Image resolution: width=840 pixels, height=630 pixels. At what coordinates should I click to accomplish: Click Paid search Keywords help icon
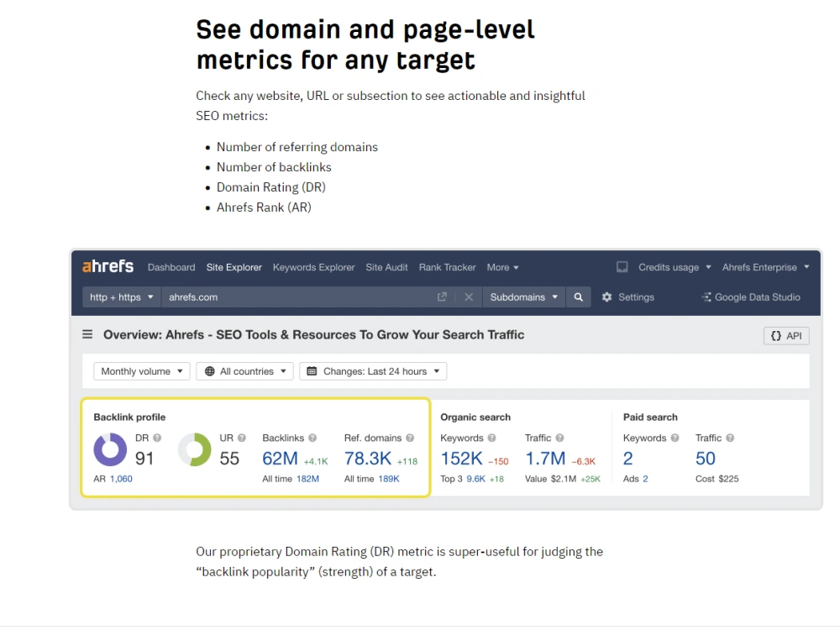tap(675, 438)
